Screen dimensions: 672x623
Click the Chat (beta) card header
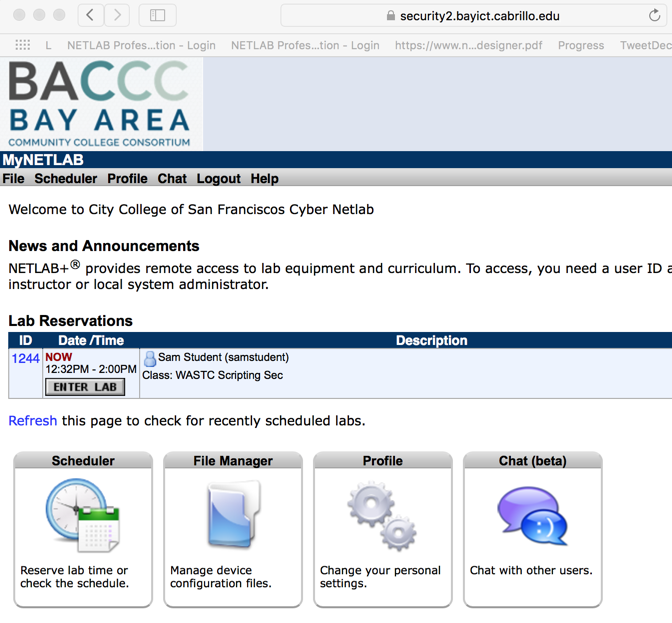533,461
